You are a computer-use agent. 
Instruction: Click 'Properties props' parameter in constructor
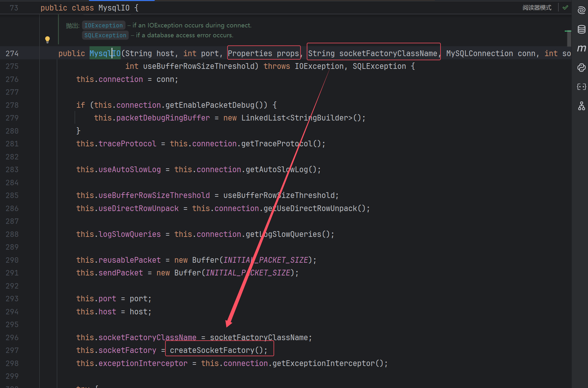point(263,54)
